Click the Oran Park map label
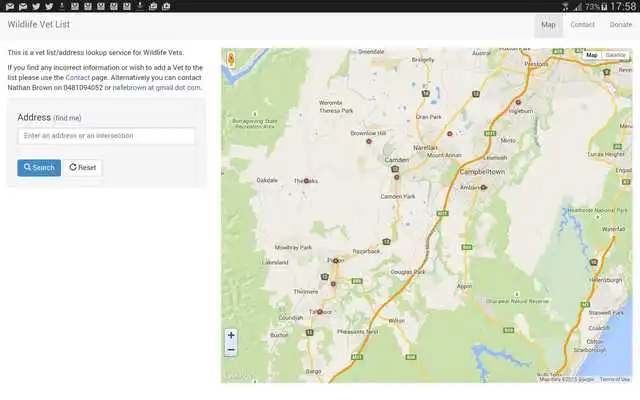The height and width of the screenshot is (400, 640). [429, 117]
